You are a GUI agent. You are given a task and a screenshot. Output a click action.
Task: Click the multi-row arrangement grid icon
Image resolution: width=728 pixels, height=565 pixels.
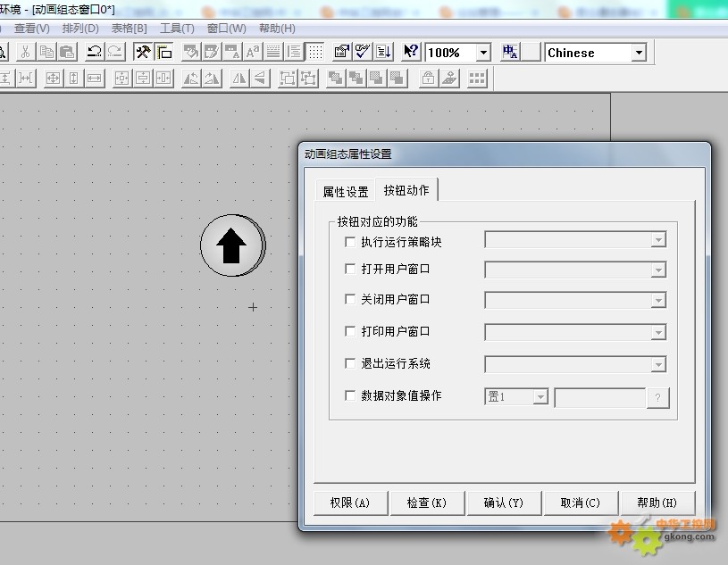point(477,79)
